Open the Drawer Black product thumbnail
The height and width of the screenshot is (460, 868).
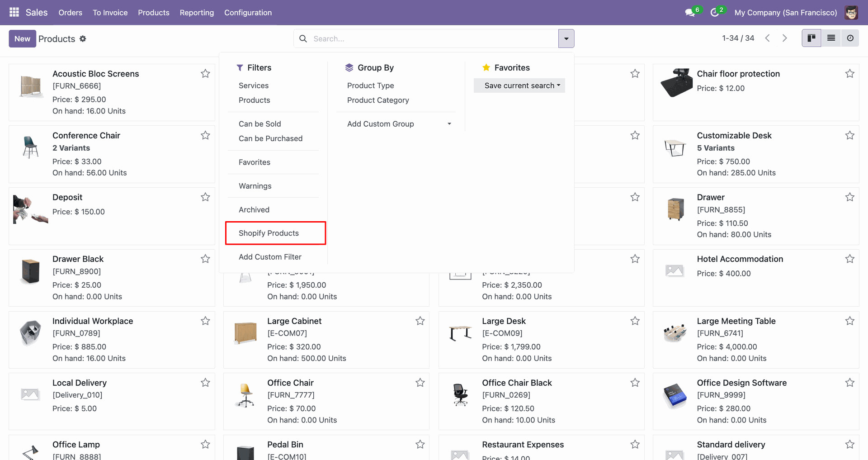point(31,271)
